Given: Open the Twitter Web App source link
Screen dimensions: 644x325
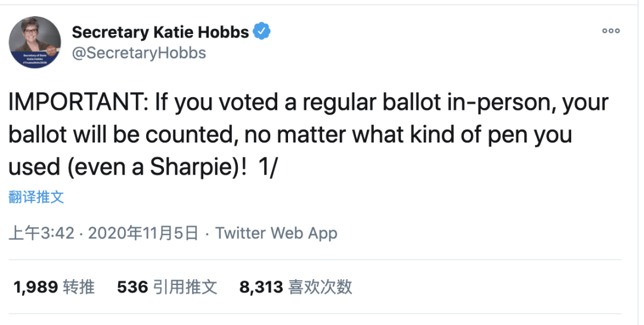Looking at the screenshot, I should [x=277, y=233].
